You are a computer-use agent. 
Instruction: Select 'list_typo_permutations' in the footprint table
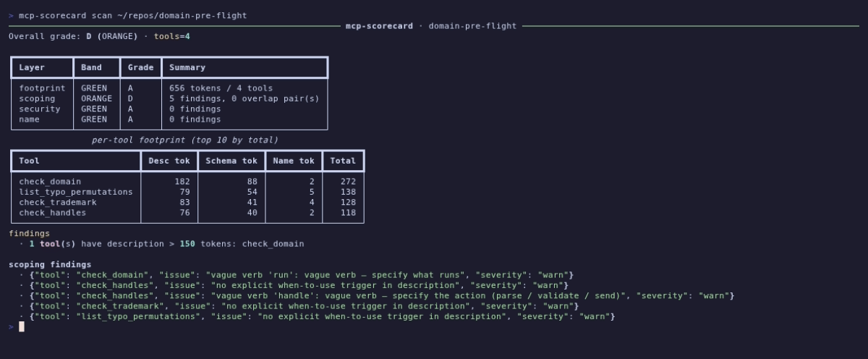[76, 192]
